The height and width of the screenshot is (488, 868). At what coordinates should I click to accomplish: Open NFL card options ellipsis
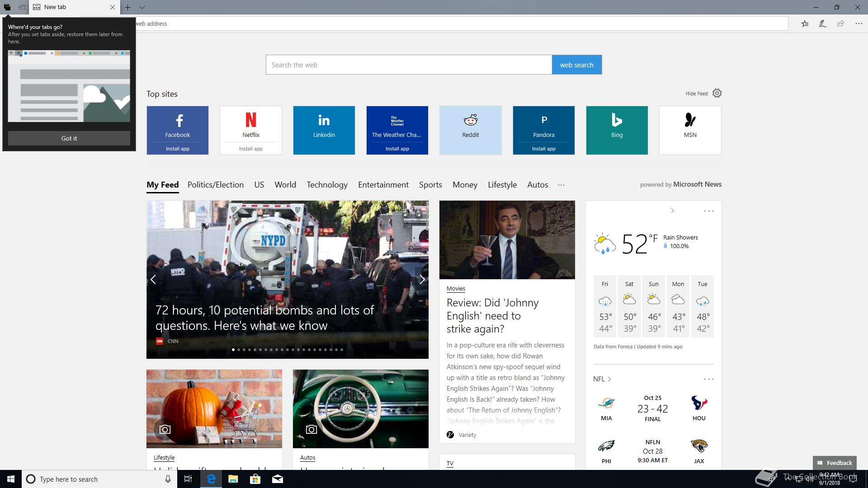tap(708, 379)
